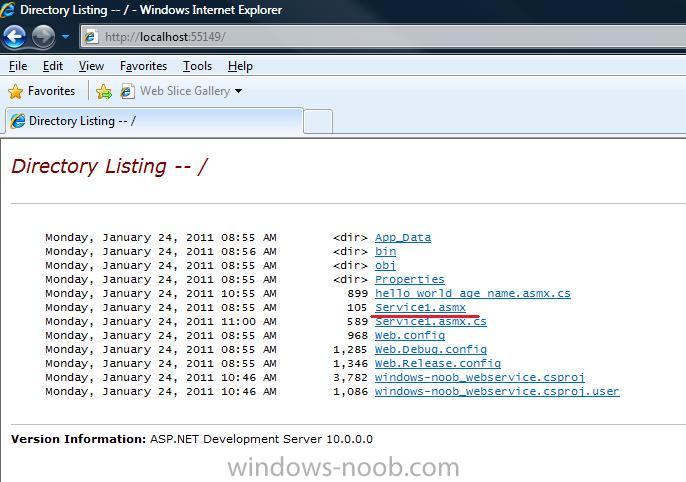686x482 pixels.
Task: Open the Favorites menu
Action: [x=144, y=66]
